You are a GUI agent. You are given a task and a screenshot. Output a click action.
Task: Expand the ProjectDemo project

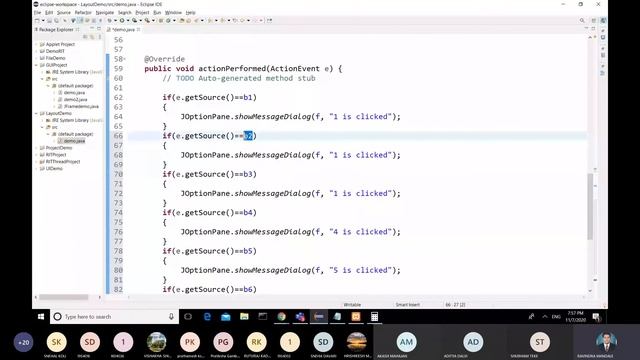click(x=36, y=148)
